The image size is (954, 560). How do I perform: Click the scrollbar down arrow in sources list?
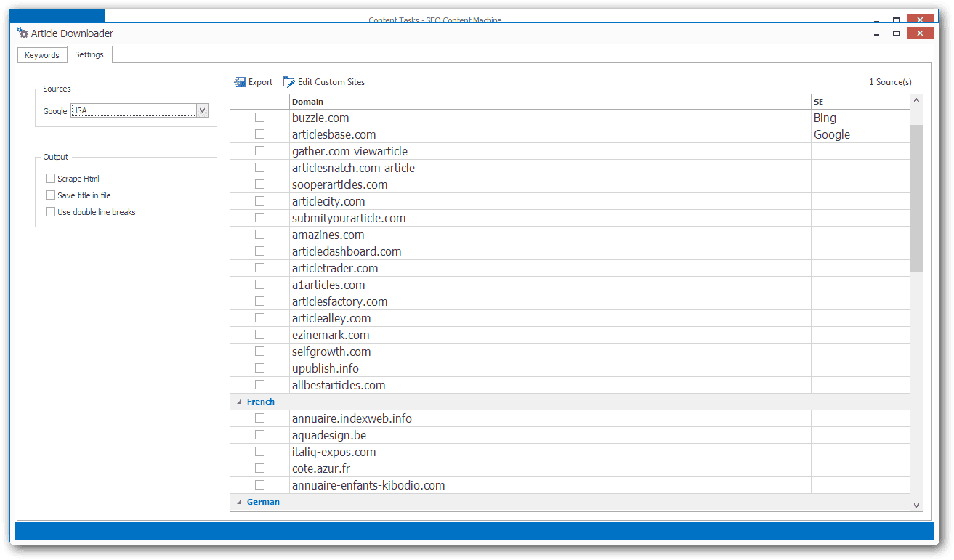[x=916, y=505]
